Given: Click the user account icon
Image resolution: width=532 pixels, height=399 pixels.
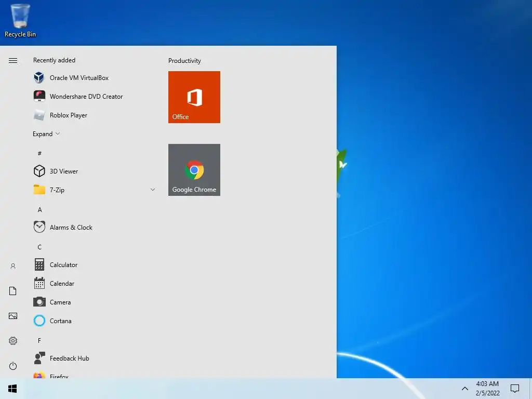Looking at the screenshot, I should [x=13, y=267].
